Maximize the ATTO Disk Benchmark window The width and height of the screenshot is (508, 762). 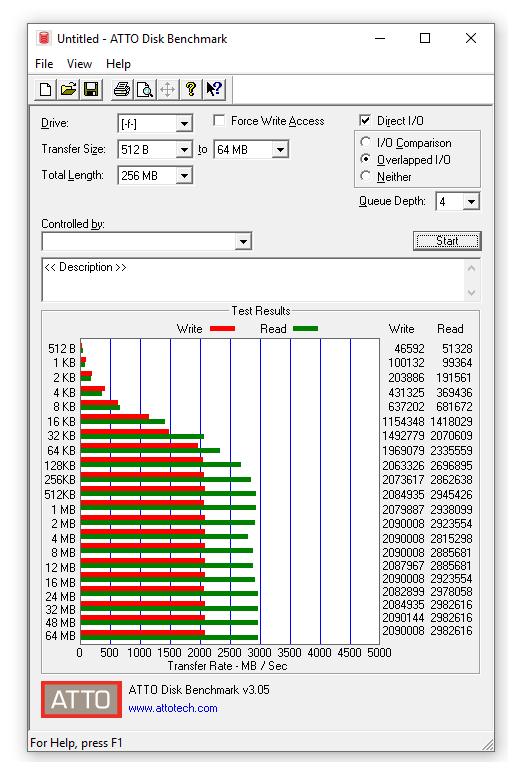coord(425,38)
